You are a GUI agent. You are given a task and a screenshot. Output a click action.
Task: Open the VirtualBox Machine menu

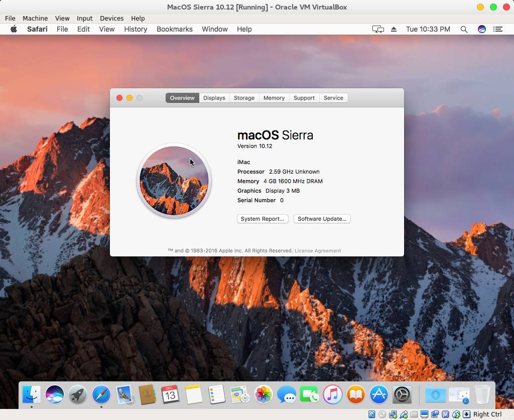[x=35, y=19]
